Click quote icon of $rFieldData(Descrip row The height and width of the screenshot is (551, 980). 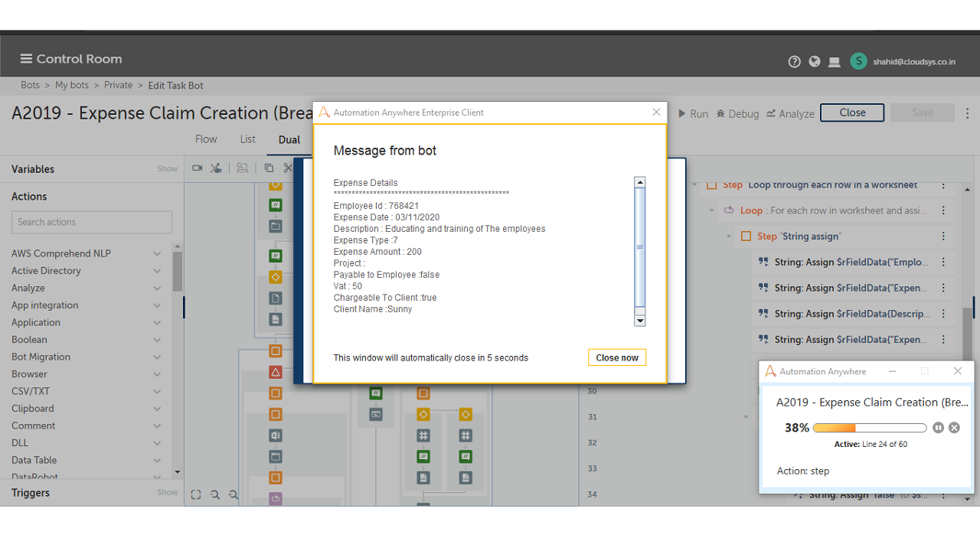[x=763, y=314]
